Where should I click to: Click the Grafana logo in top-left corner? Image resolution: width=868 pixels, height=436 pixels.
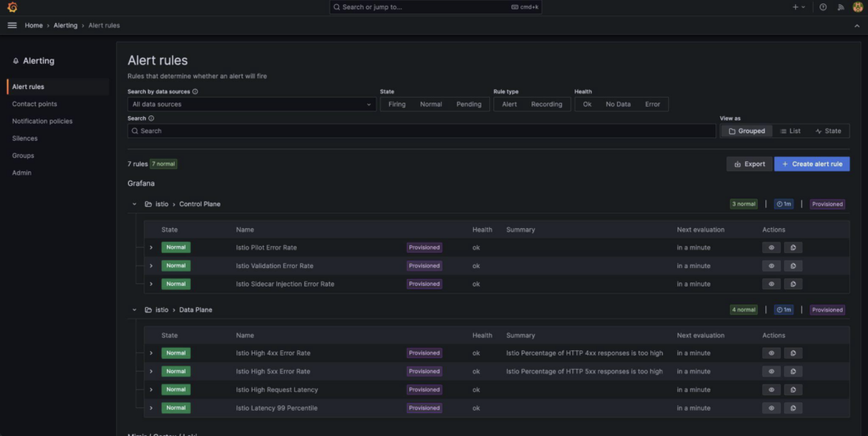click(x=12, y=7)
